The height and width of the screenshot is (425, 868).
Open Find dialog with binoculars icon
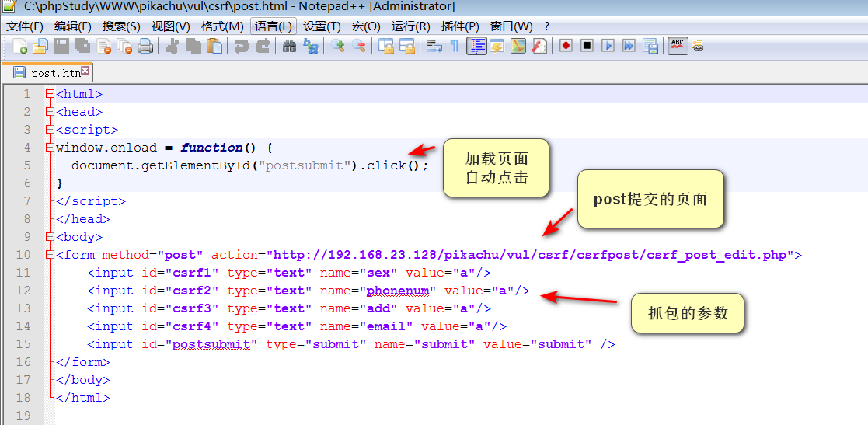tap(289, 47)
